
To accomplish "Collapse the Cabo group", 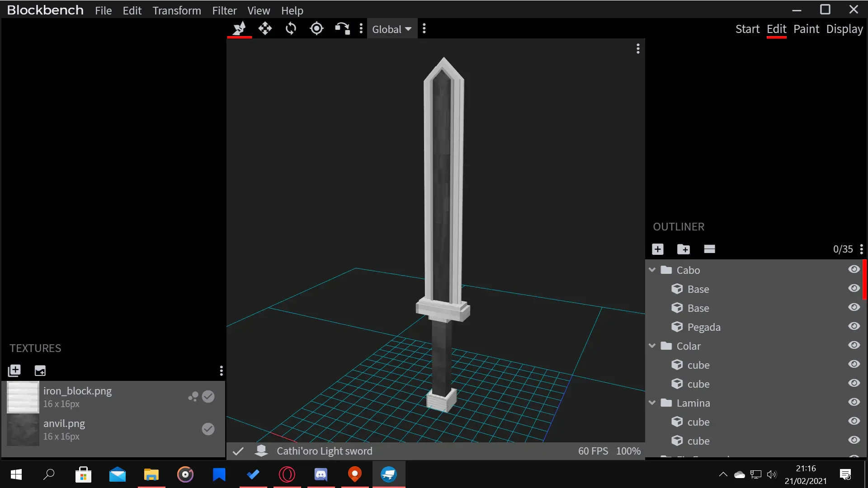I will point(652,270).
